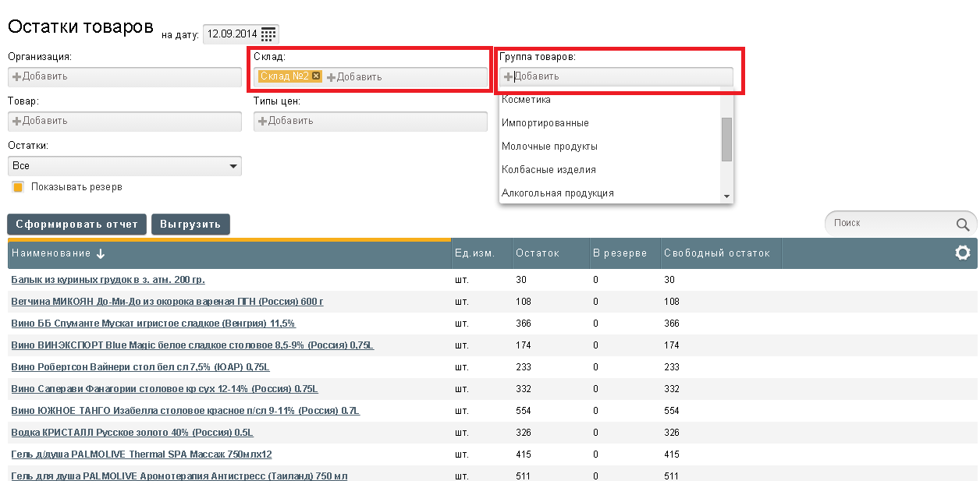Click the search magnifier icon
The height and width of the screenshot is (481, 980).
pos(962,225)
